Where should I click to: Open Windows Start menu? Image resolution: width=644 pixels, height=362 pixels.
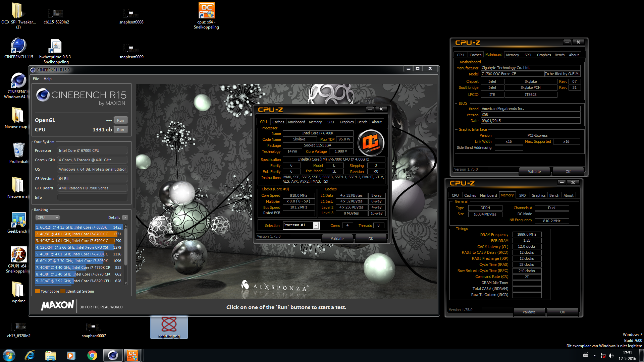(9, 355)
